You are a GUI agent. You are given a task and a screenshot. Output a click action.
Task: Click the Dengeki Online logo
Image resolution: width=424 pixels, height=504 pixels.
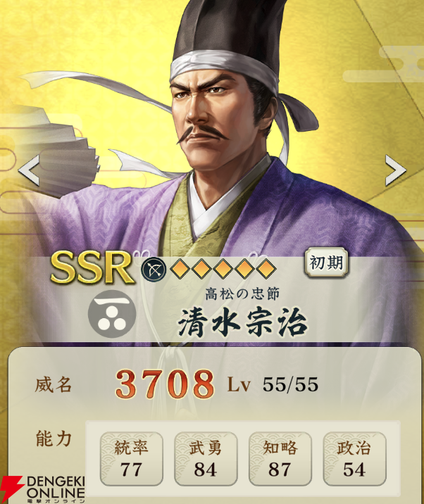click(x=43, y=489)
